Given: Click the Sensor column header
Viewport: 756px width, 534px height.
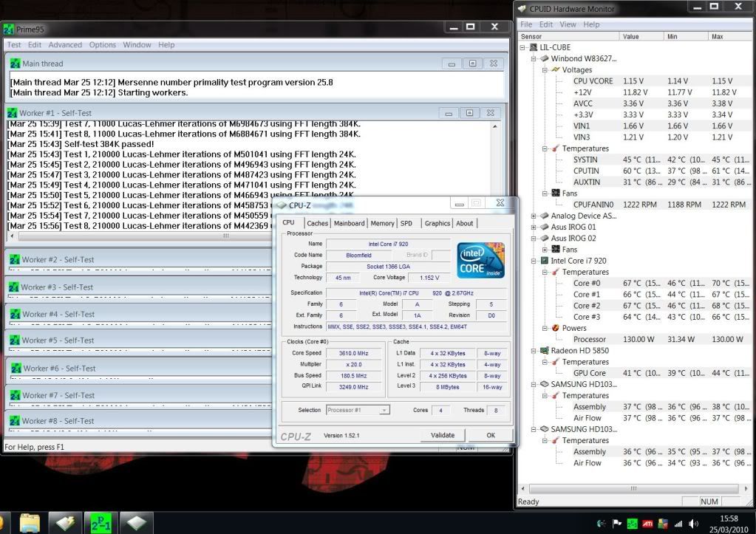Looking at the screenshot, I should coord(568,37).
